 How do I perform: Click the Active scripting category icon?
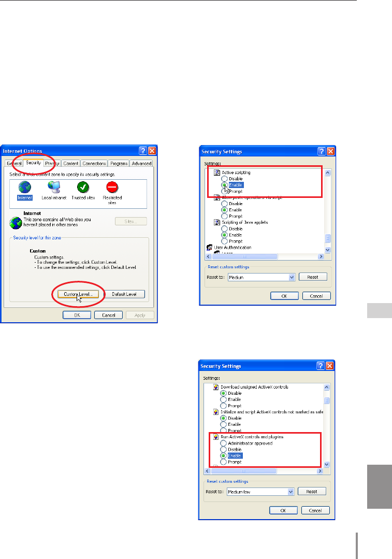(x=216, y=173)
